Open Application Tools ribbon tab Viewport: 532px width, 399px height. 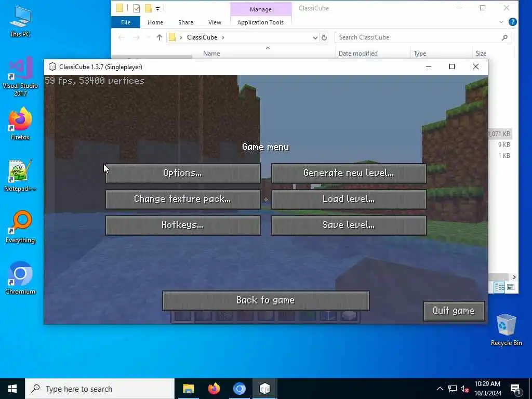261,22
